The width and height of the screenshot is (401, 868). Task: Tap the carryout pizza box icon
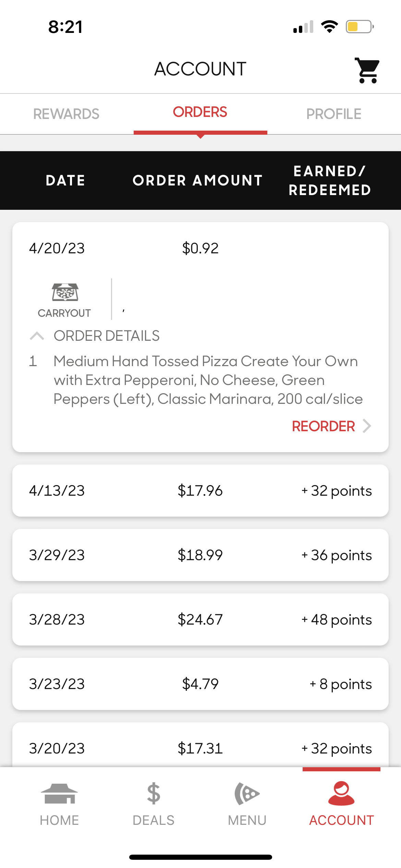pyautogui.click(x=65, y=292)
